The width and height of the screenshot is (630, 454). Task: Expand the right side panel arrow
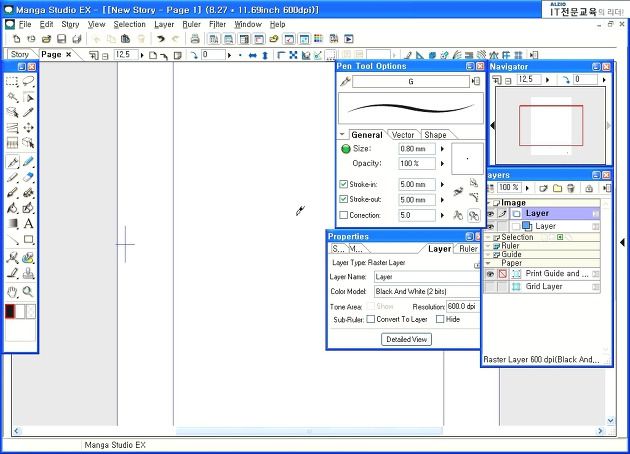pos(622,242)
